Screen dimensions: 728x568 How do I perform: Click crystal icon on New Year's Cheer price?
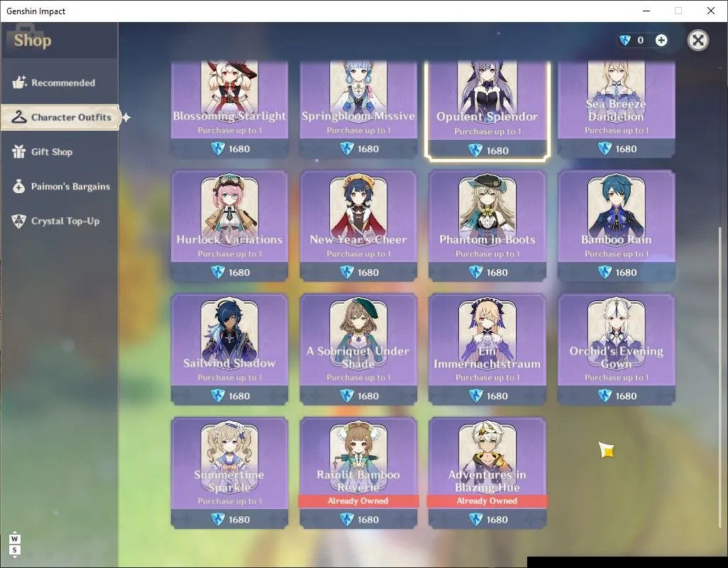point(347,272)
